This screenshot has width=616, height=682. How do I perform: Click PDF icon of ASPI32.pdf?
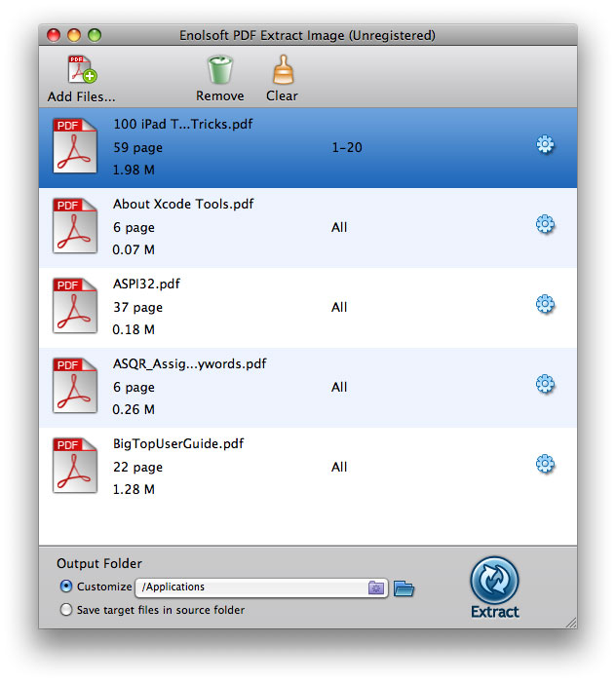pyautogui.click(x=75, y=306)
